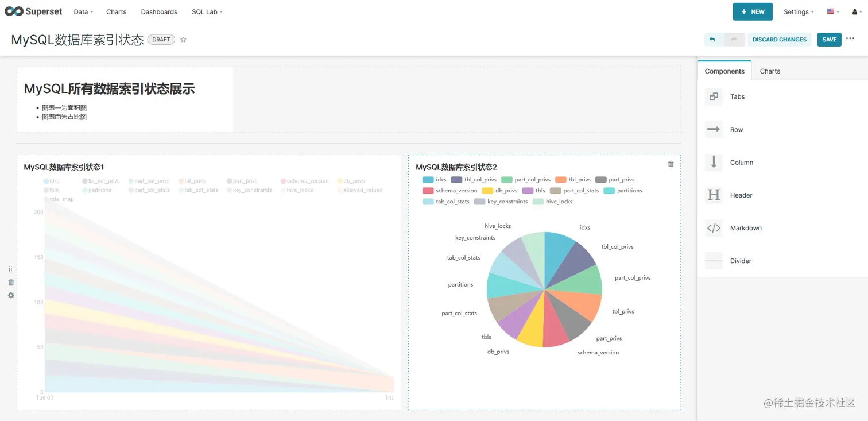Viewport: 868px width, 421px height.
Task: Click the db_privs yellow pie slice
Action: 532,327
